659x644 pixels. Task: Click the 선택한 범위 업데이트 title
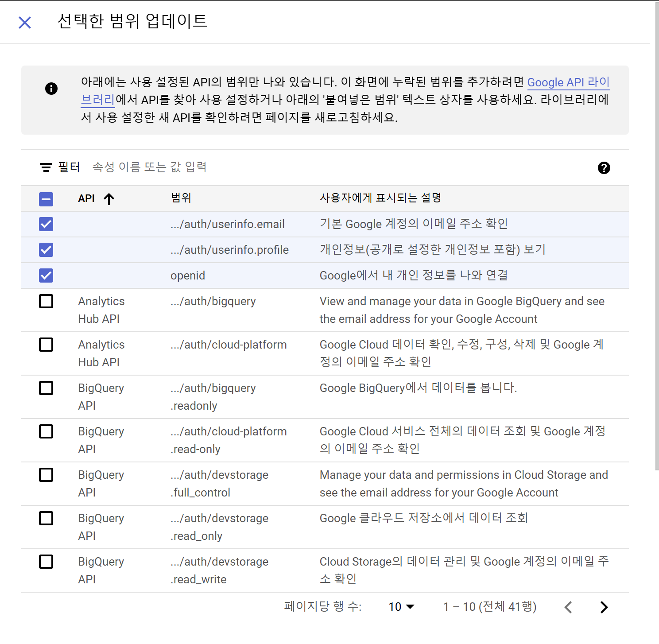point(132,21)
